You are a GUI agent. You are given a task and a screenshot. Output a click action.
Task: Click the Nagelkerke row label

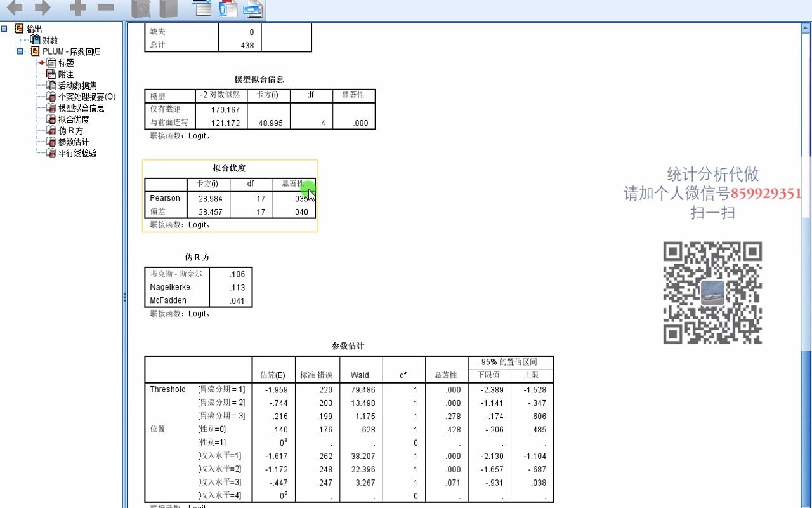170,287
